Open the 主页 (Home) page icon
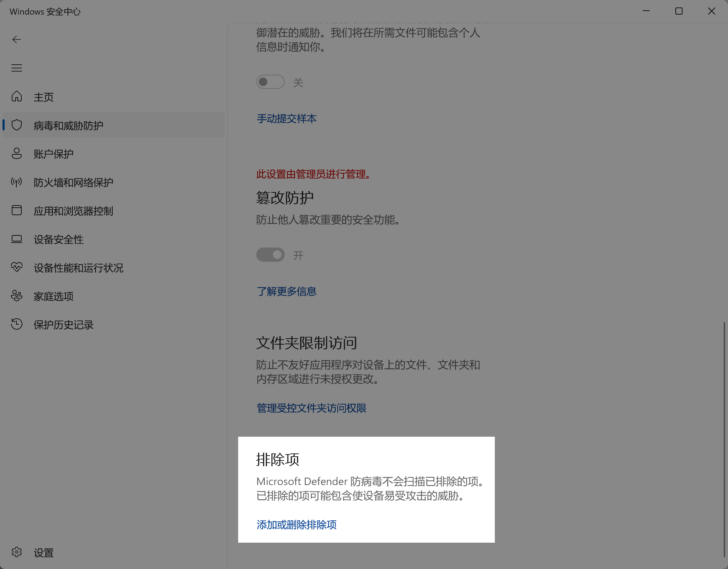This screenshot has height=569, width=728. coord(16,96)
